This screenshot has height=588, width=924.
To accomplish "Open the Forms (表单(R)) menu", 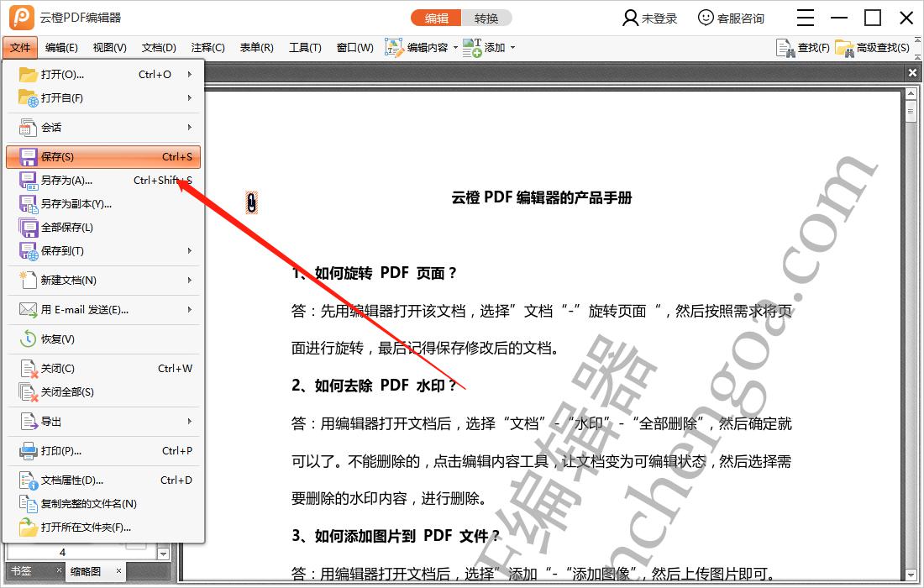I will (256, 48).
